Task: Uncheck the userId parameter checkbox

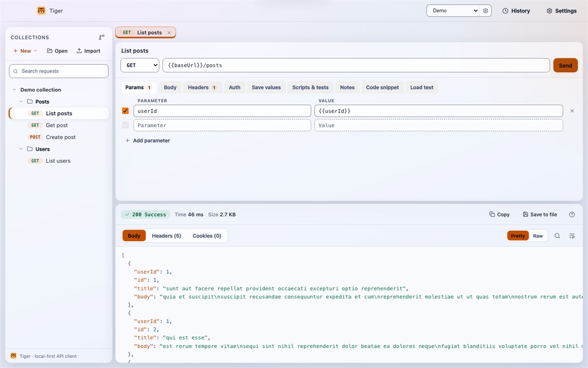Action: pos(125,111)
